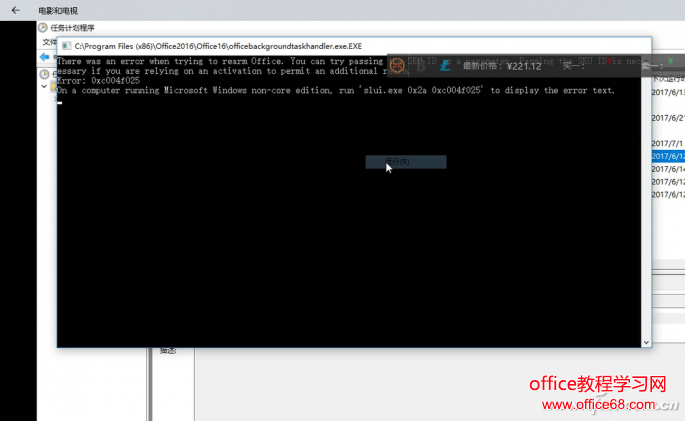
Task: Select the task row dated 2017/6/14
Action: coord(668,169)
